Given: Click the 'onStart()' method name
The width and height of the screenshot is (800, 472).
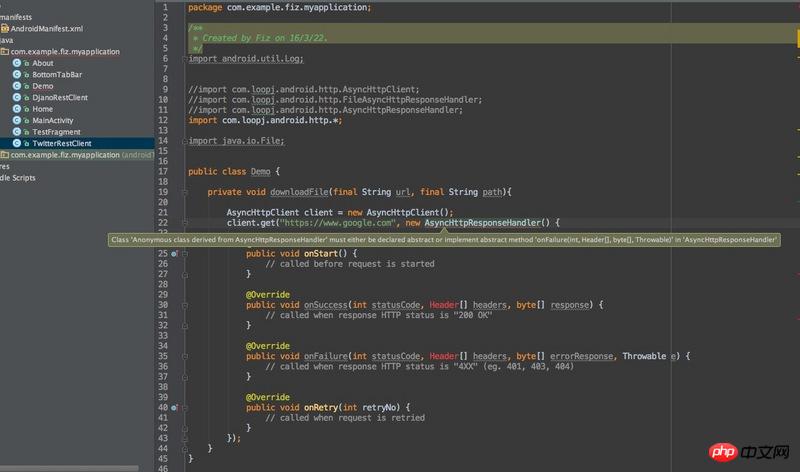Looking at the screenshot, I should pyautogui.click(x=325, y=254).
